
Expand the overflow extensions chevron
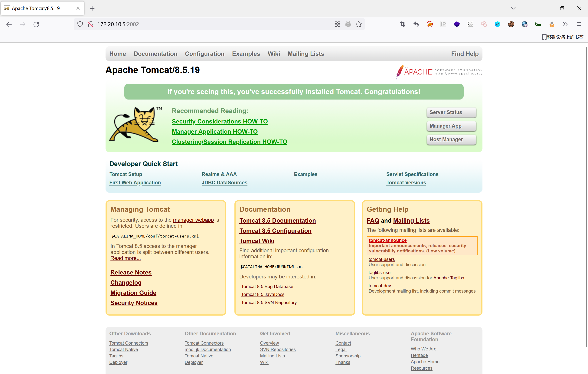pos(565,24)
